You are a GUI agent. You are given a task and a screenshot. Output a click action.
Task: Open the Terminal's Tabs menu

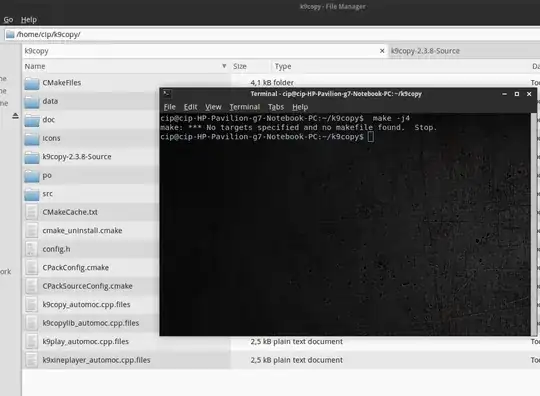[x=276, y=107]
